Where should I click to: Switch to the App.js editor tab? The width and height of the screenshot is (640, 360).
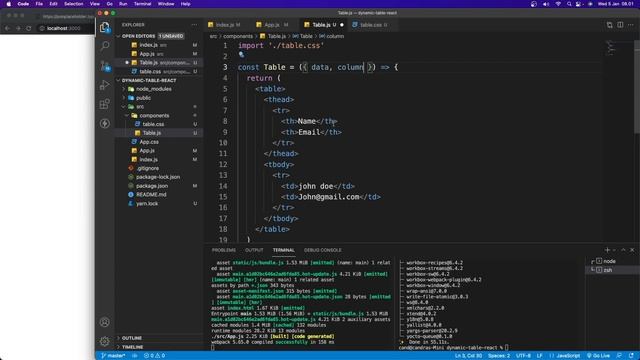click(272, 25)
